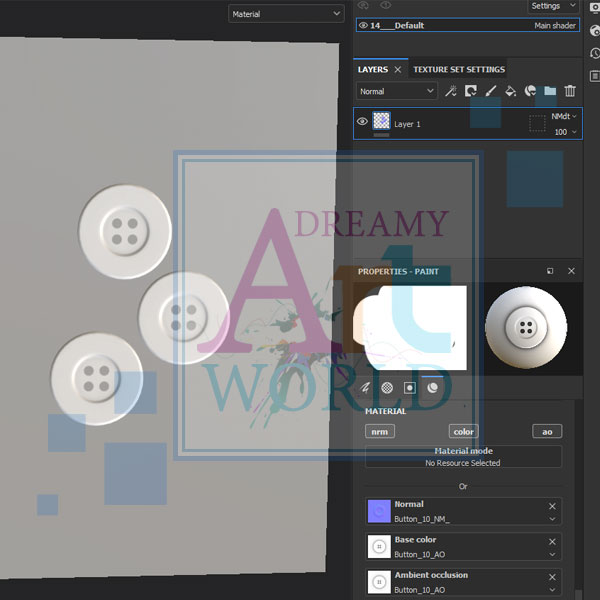Create a new layer folder
The image size is (600, 600).
[550, 91]
